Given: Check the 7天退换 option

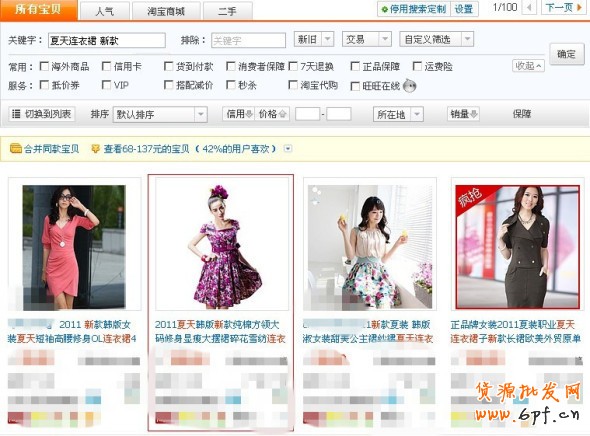Looking at the screenshot, I should [x=293, y=67].
